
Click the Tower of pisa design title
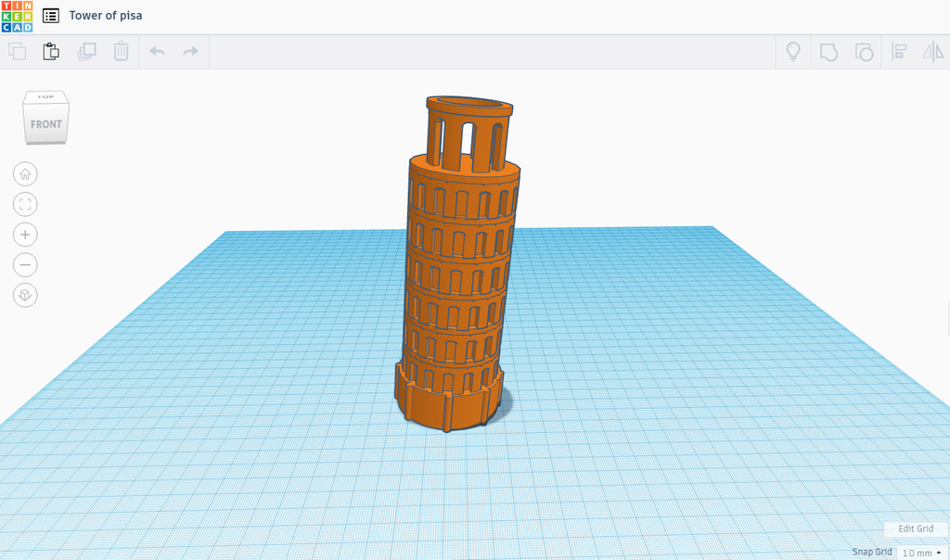pos(106,16)
